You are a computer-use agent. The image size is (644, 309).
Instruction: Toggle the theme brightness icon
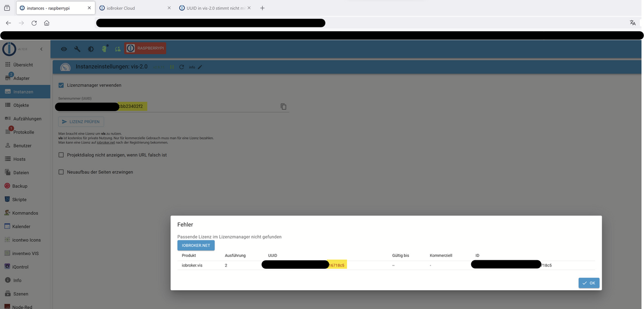91,49
